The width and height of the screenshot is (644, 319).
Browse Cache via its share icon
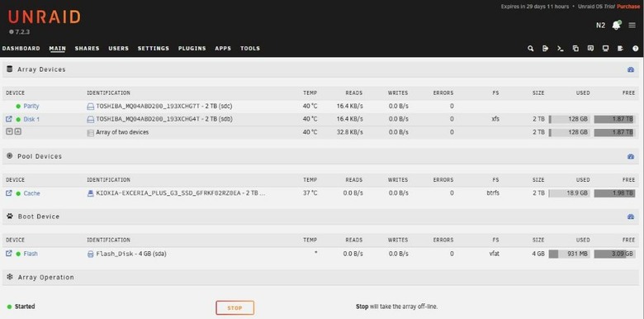[x=9, y=193]
